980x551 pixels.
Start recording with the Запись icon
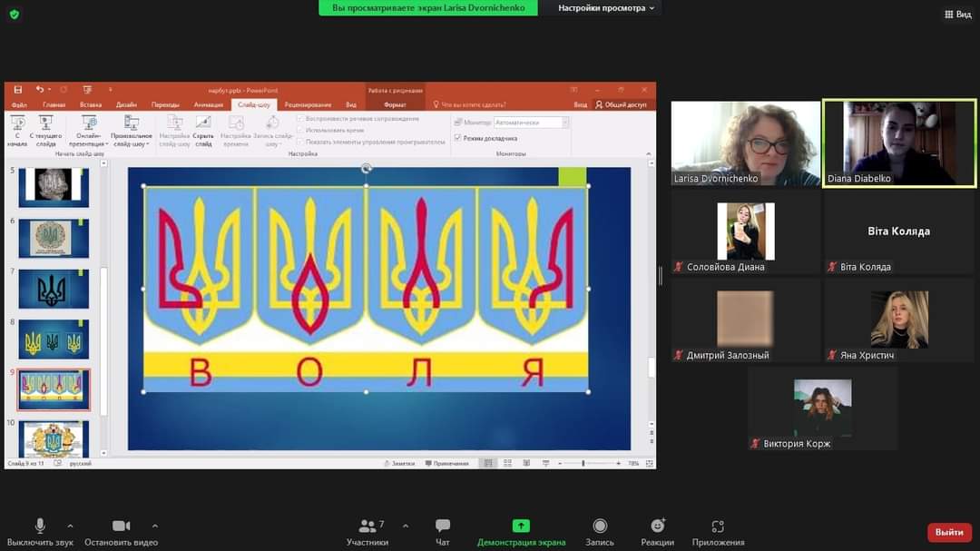600,526
